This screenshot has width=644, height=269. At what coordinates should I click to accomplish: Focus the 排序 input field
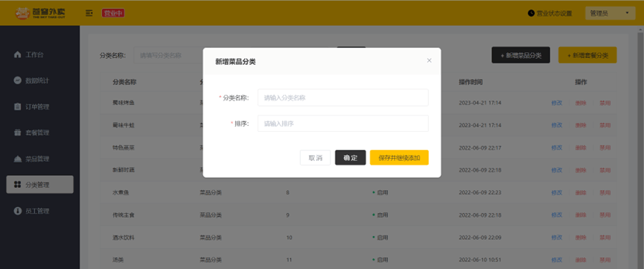click(x=343, y=124)
